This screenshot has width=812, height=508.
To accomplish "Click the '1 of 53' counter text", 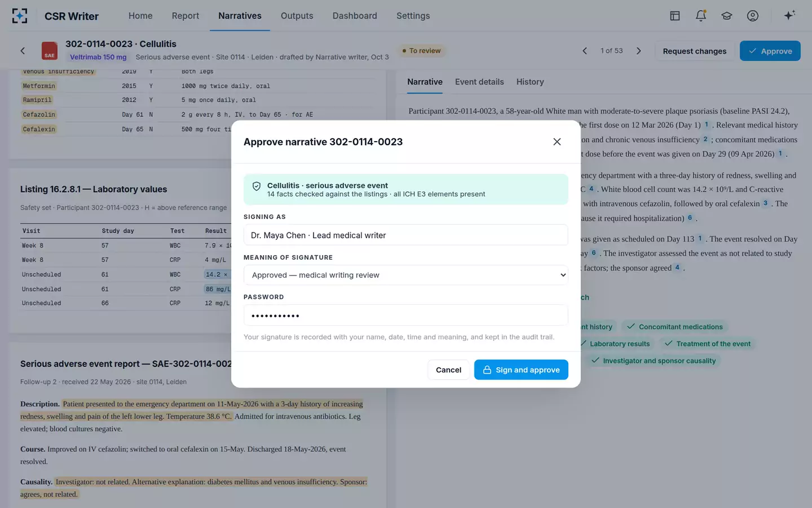I will pyautogui.click(x=612, y=51).
